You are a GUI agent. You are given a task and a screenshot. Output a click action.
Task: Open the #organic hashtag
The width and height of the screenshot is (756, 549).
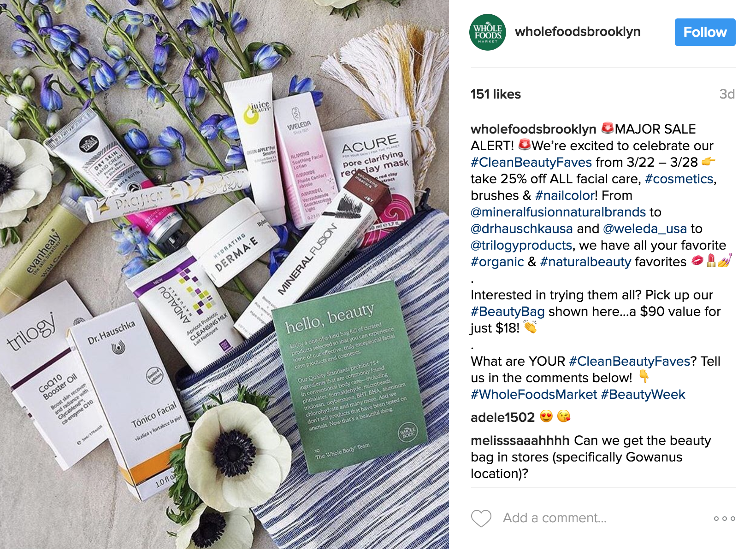(x=497, y=262)
